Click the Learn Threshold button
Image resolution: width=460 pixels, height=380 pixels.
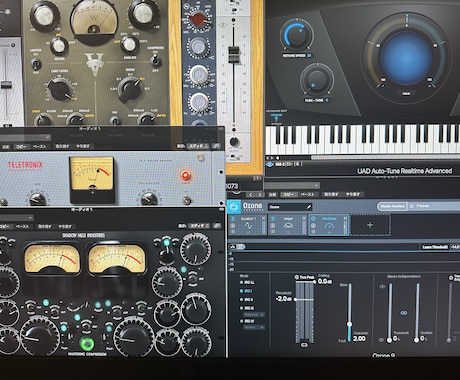click(435, 247)
